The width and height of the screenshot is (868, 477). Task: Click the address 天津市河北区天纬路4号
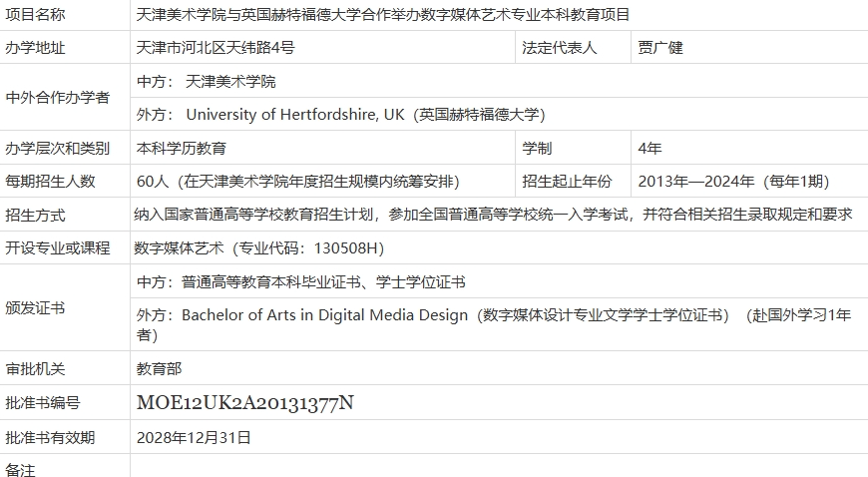216,48
